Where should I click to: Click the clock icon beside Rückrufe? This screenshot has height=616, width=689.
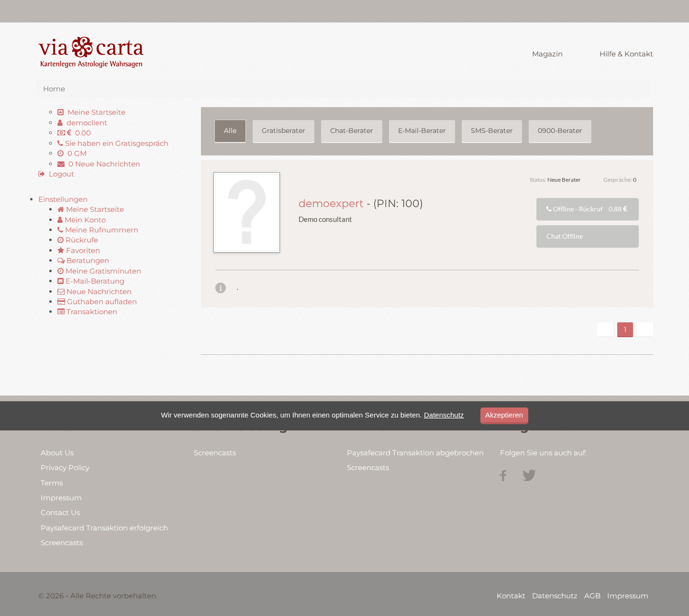click(x=60, y=240)
